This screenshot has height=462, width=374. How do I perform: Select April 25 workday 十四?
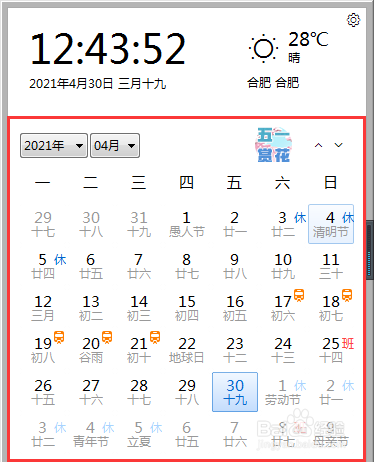click(331, 350)
